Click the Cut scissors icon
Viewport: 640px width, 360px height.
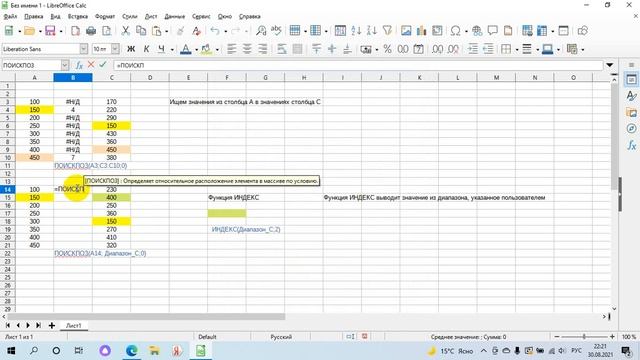coord(126,31)
